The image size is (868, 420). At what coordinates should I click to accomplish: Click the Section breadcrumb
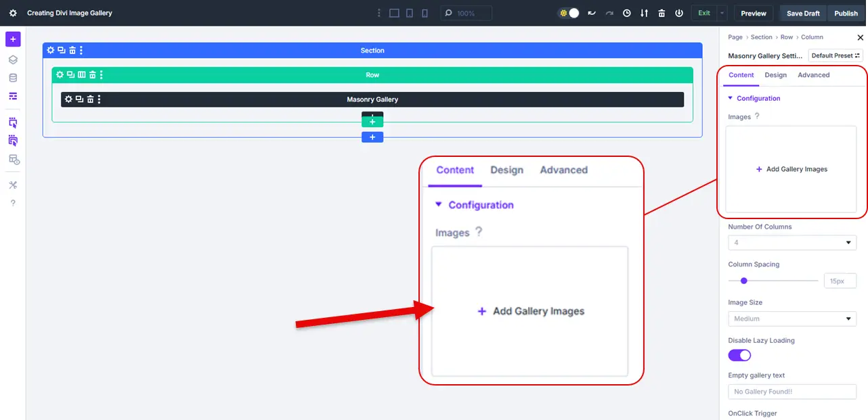pyautogui.click(x=762, y=37)
